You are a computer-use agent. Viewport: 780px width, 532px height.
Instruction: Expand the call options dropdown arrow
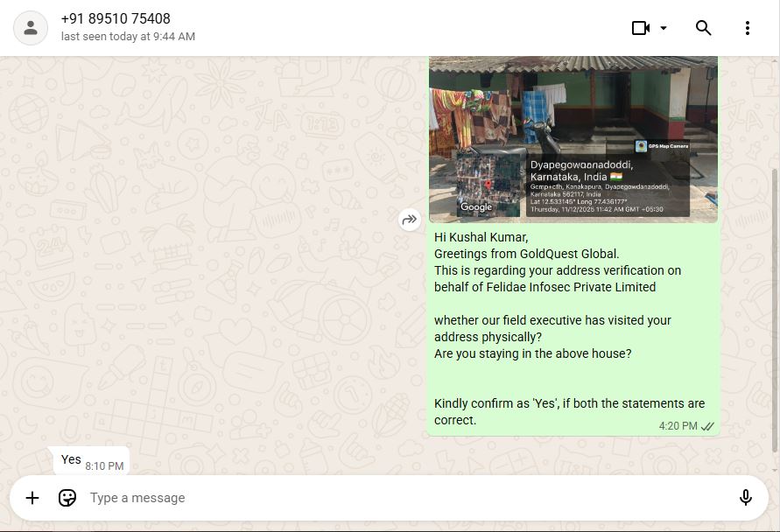click(663, 28)
